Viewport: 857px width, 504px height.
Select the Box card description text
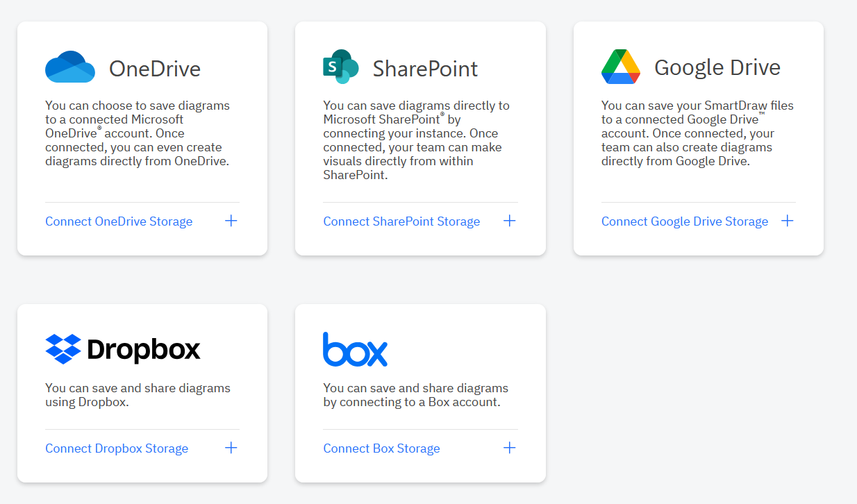(415, 395)
